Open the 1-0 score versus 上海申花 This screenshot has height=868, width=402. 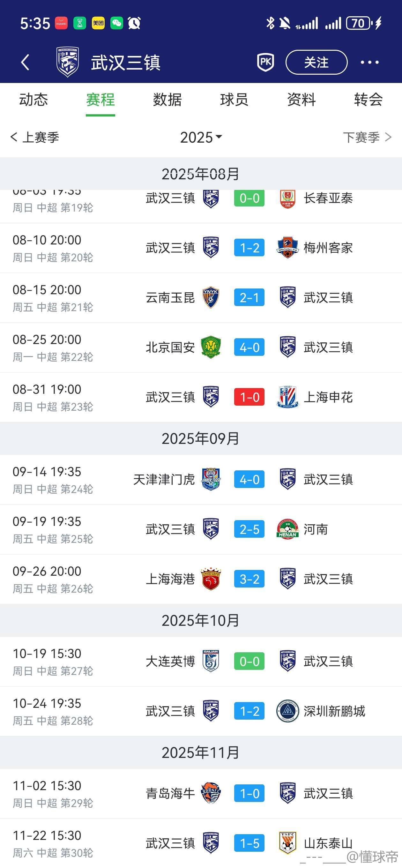pyautogui.click(x=249, y=397)
